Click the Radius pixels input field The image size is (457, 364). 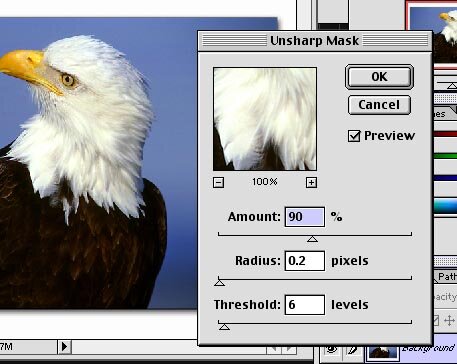point(305,261)
